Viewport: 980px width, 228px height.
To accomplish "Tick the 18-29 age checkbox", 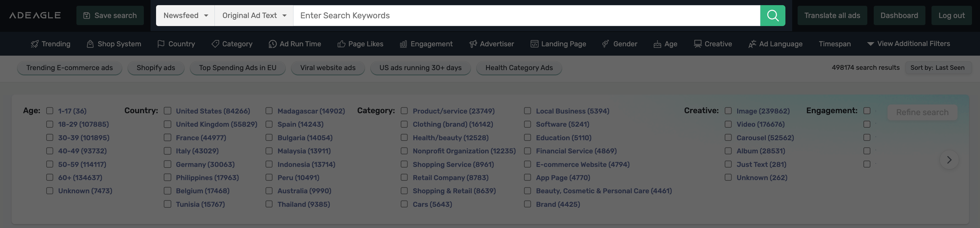I will pos(49,124).
